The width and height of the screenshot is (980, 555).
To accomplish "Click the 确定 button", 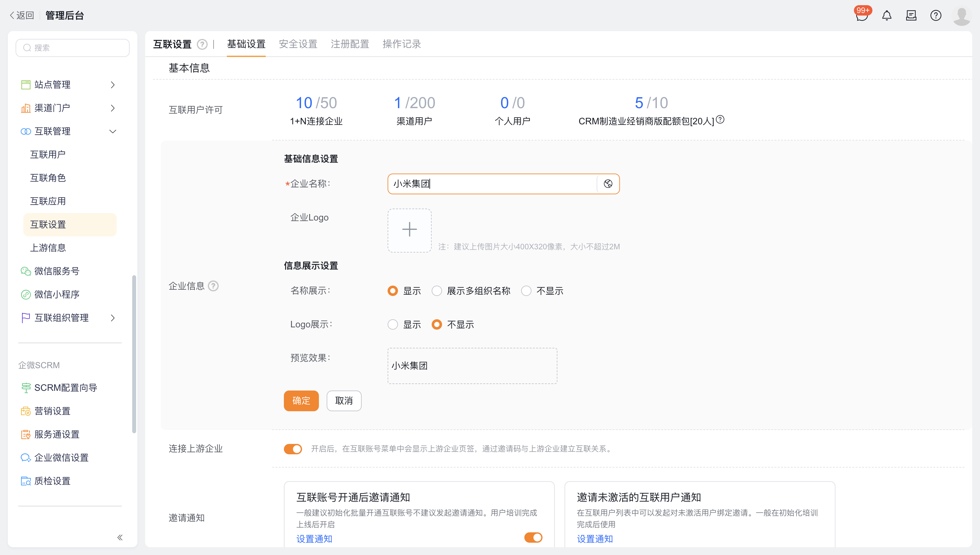I will (301, 401).
